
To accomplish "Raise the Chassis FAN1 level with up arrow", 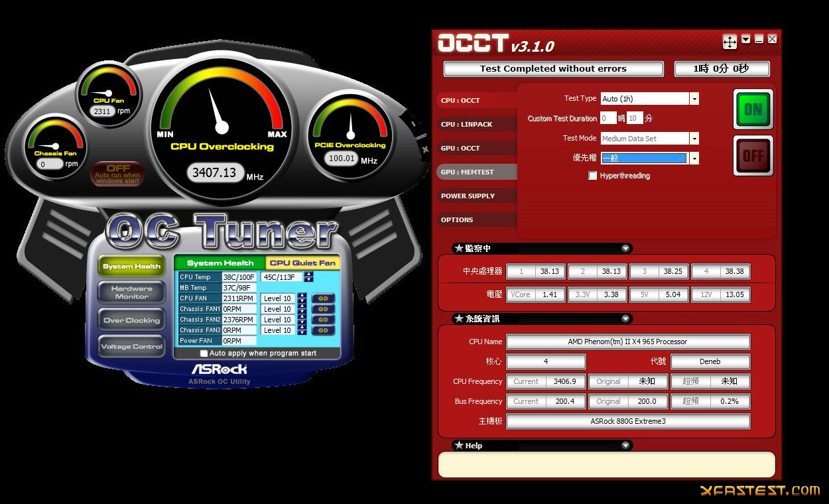I will point(302,306).
